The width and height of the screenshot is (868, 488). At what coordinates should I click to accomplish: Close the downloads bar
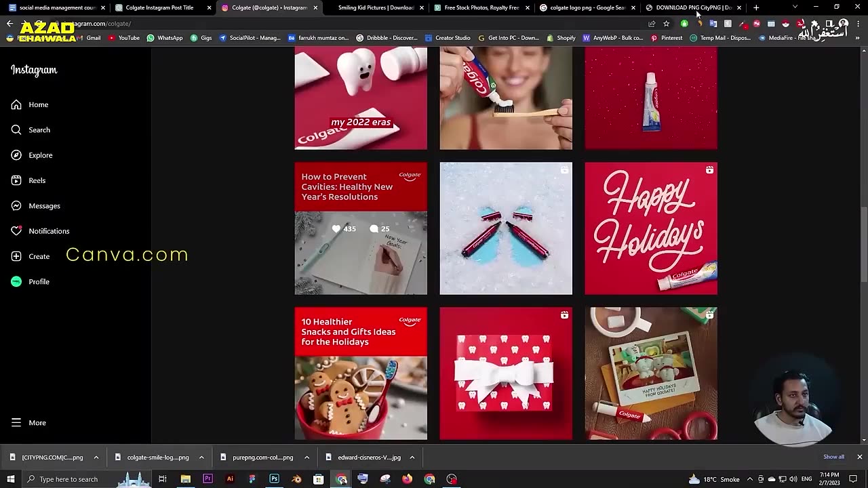click(x=859, y=457)
